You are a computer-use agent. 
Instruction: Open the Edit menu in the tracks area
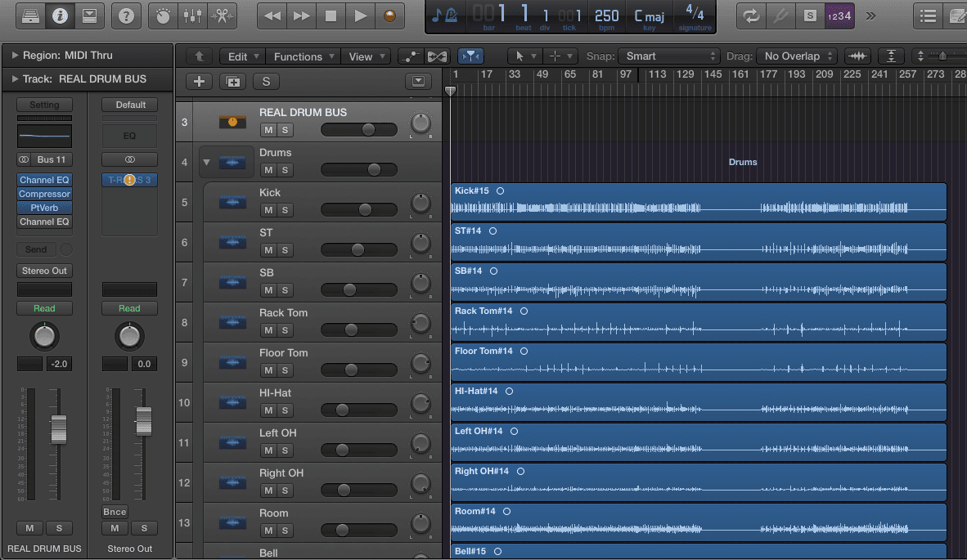click(241, 56)
